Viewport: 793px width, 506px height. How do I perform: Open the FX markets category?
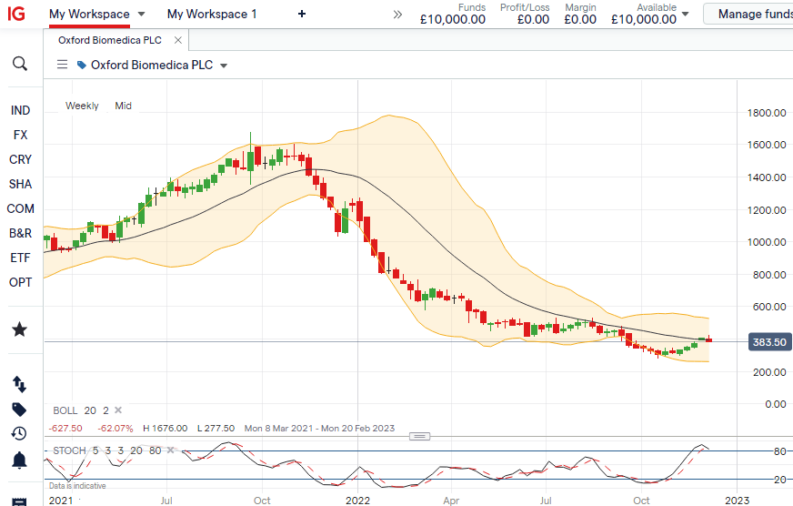tap(20, 135)
